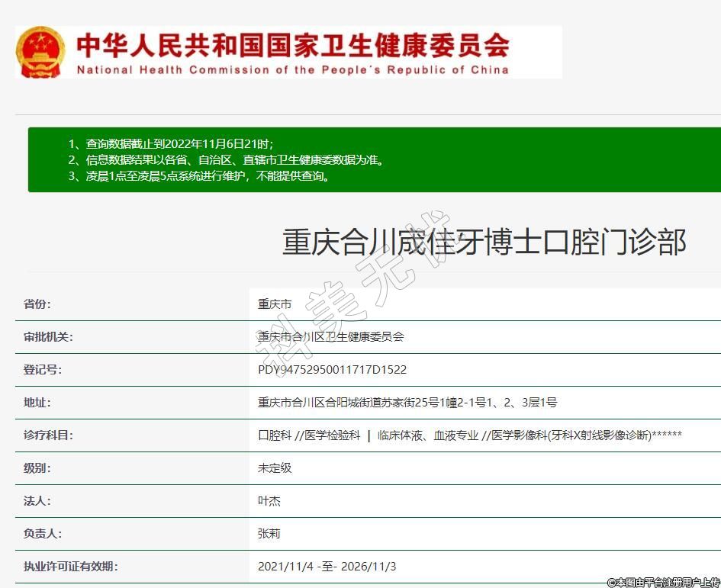
Task: Select the license validity date range
Action: (327, 566)
